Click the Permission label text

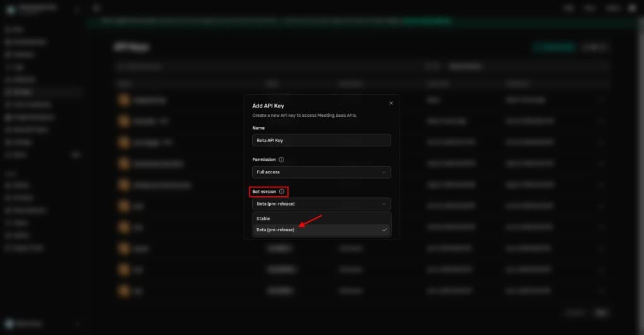pyautogui.click(x=264, y=160)
